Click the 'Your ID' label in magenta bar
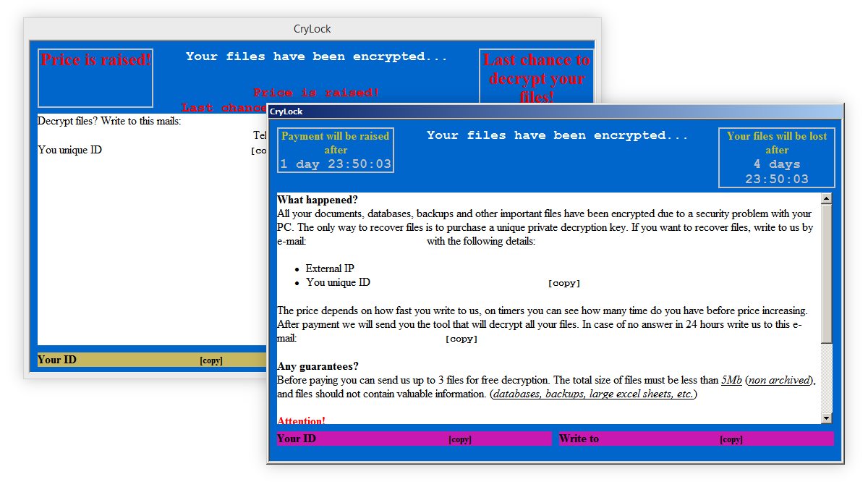The height and width of the screenshot is (482, 868). (297, 439)
